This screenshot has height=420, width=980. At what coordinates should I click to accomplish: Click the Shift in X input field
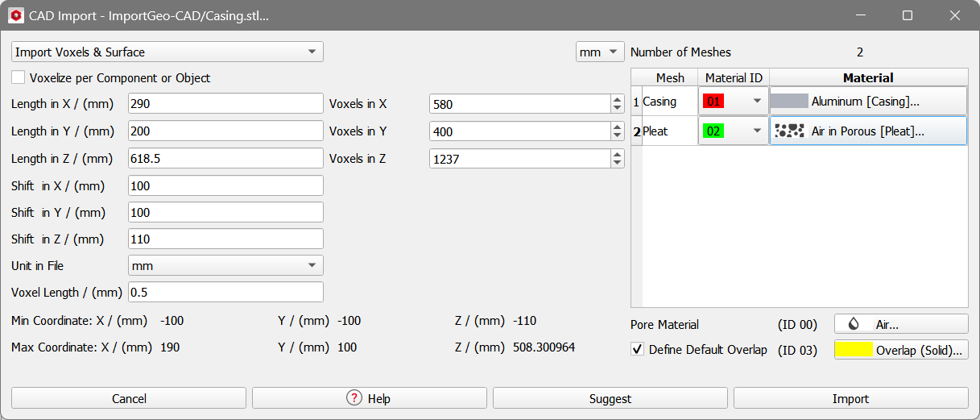click(x=225, y=185)
